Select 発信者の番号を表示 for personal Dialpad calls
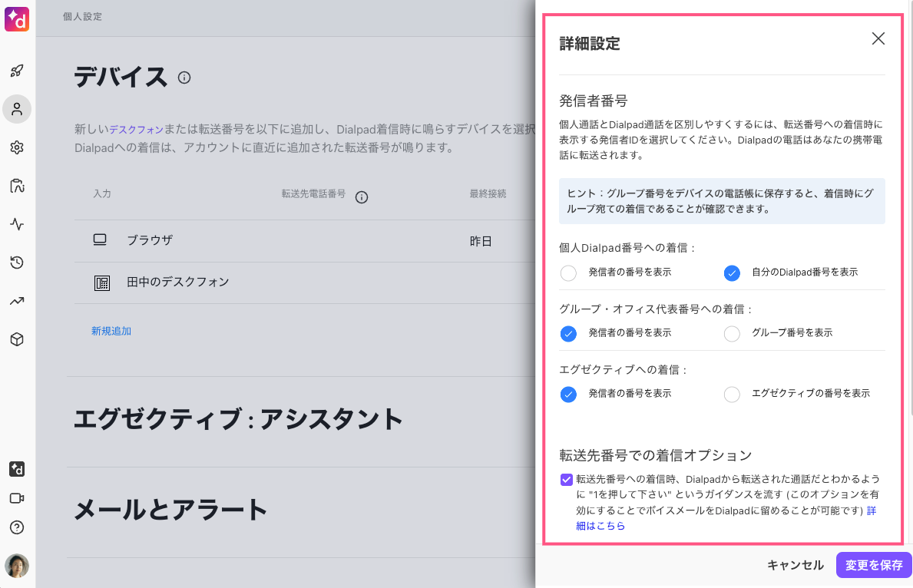The height and width of the screenshot is (588, 913). click(x=568, y=273)
